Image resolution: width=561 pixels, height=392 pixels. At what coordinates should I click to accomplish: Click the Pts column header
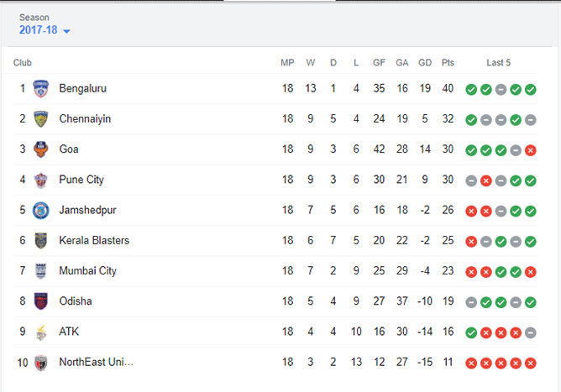click(448, 63)
